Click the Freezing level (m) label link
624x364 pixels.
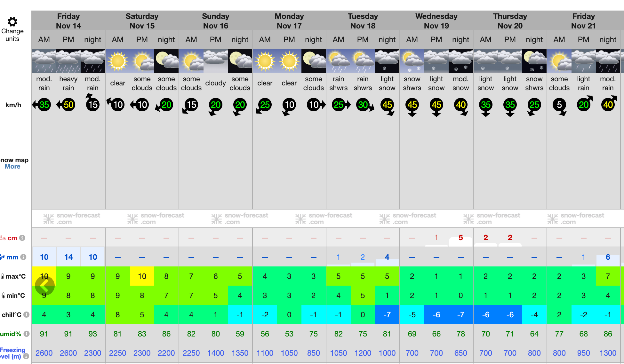[x=12, y=353]
